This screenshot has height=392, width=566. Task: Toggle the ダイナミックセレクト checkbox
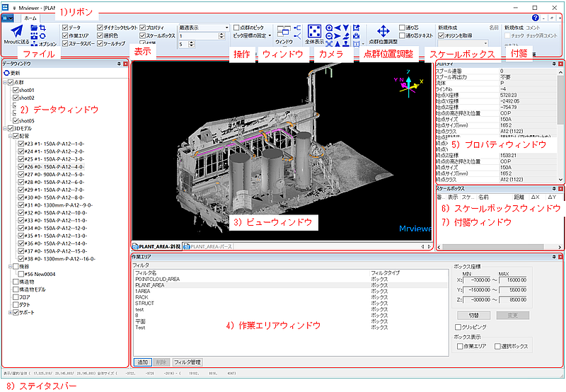pyautogui.click(x=100, y=28)
